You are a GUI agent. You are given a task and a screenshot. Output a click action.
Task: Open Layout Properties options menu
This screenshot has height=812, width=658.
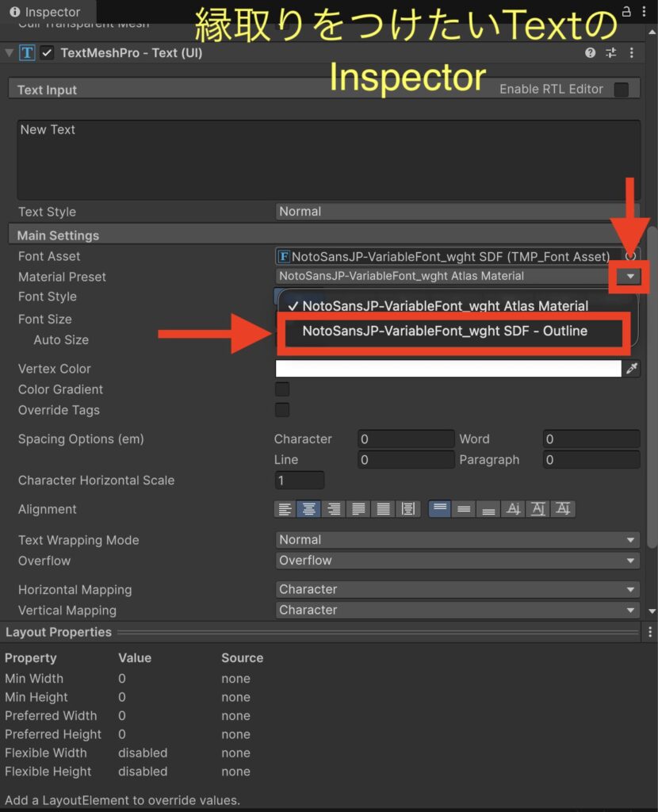pos(650,632)
